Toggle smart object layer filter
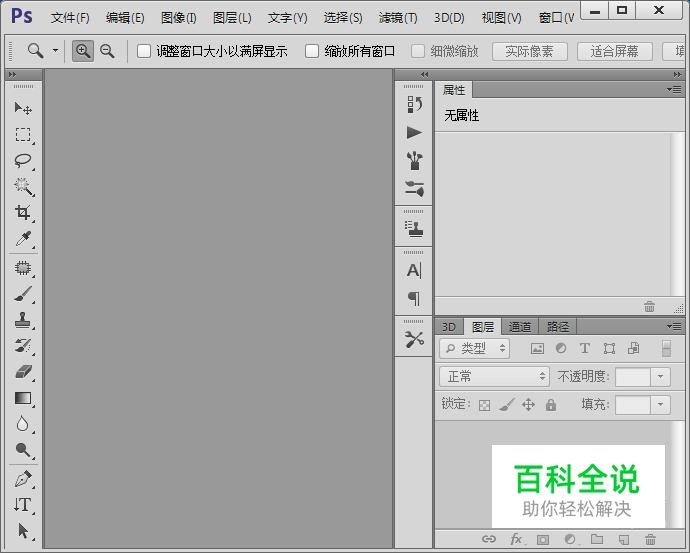 point(634,348)
